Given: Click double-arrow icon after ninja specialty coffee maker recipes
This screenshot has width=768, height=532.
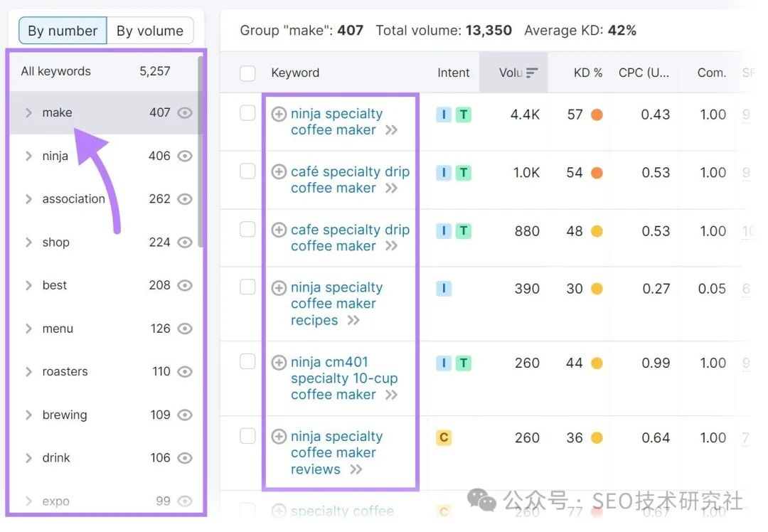Looking at the screenshot, I should pyautogui.click(x=353, y=321).
